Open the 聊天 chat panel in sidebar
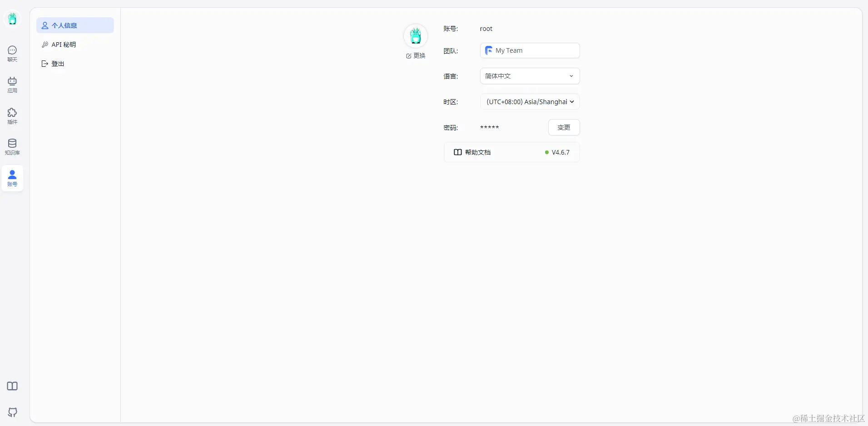This screenshot has height=426, width=868. [12, 54]
